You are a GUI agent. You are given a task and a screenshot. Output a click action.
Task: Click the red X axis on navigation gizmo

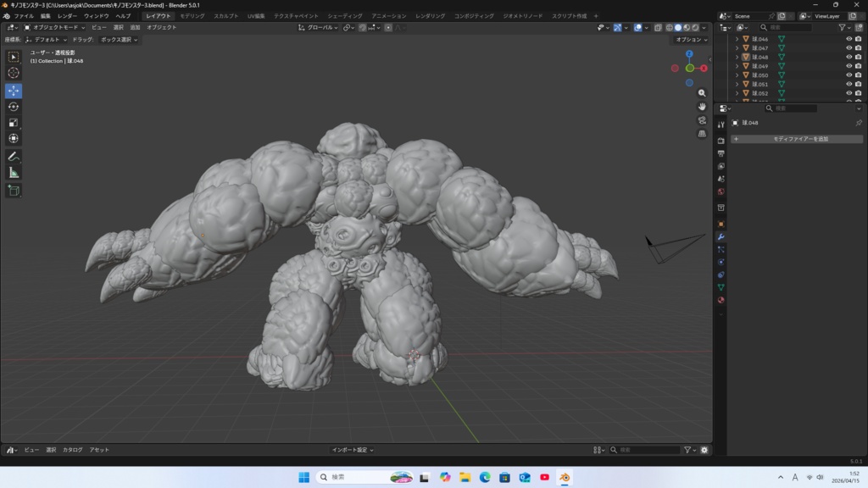point(704,68)
